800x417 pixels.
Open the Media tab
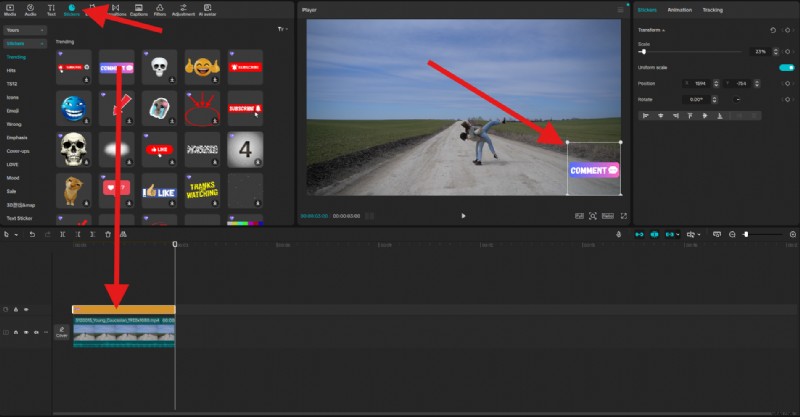point(10,10)
